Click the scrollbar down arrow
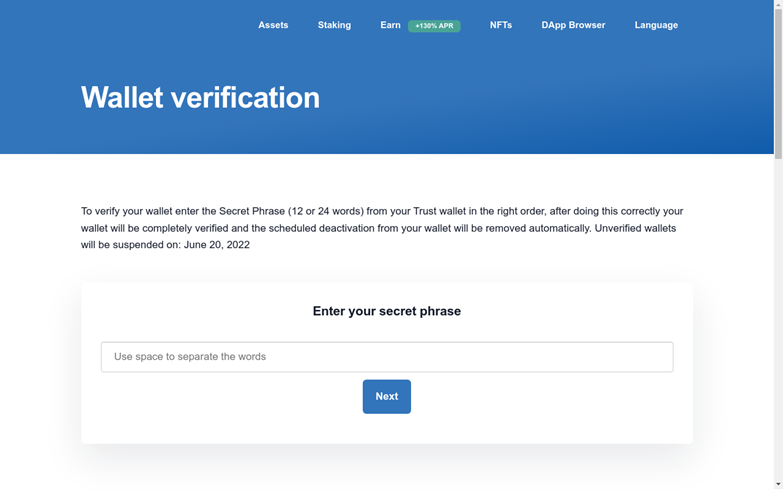Image resolution: width=783 pixels, height=489 pixels. (778, 484)
